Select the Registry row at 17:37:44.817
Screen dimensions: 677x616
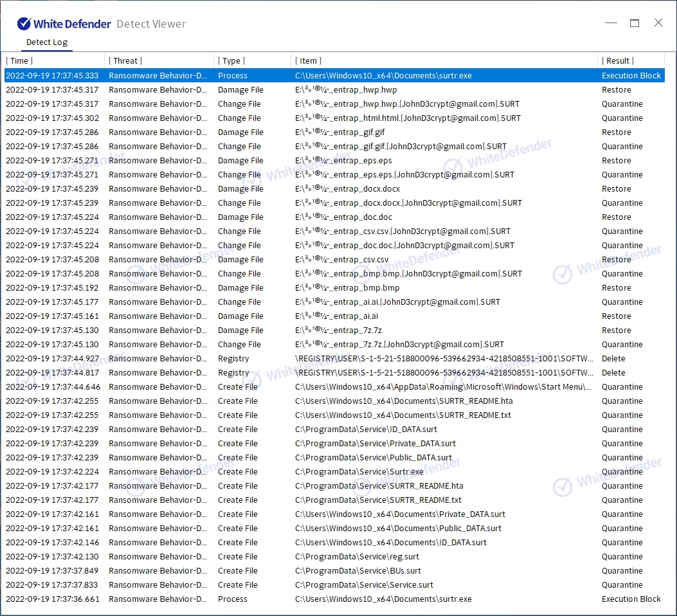coord(334,372)
